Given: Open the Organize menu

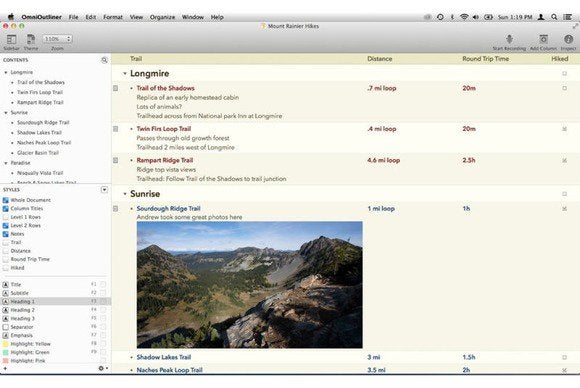Looking at the screenshot, I should 162,17.
